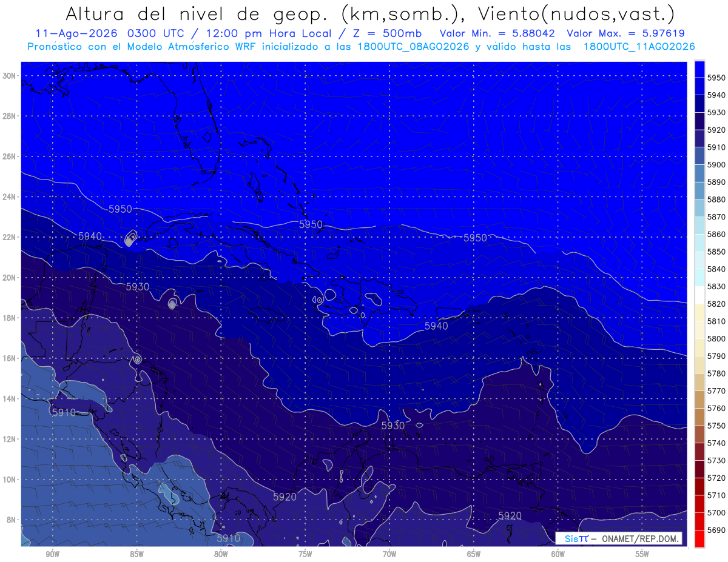Click the 20N latitude axis label
Viewport: 728px width, 562px height.
click(9, 278)
